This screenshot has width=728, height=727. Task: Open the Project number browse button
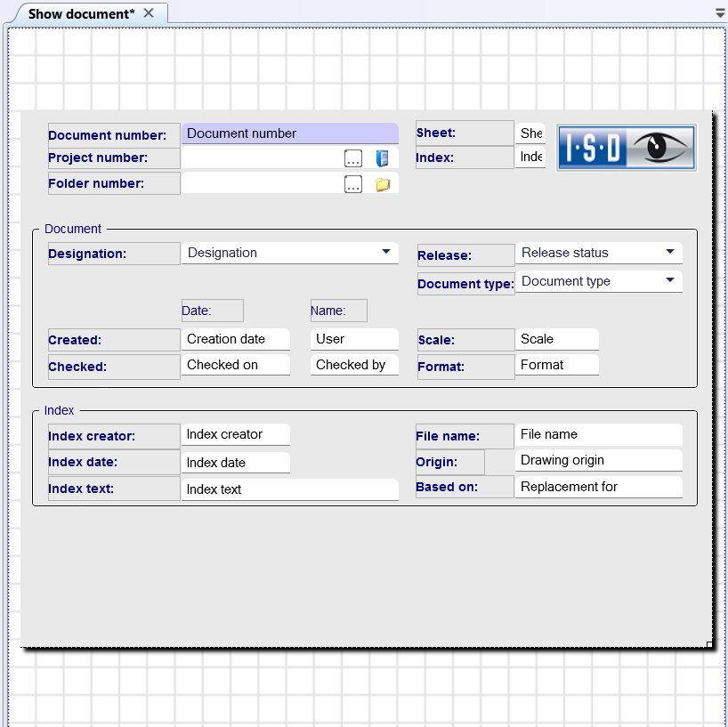click(x=353, y=158)
